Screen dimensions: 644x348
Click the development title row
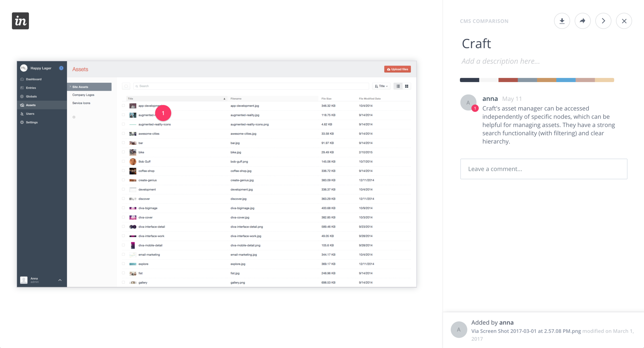tap(147, 189)
